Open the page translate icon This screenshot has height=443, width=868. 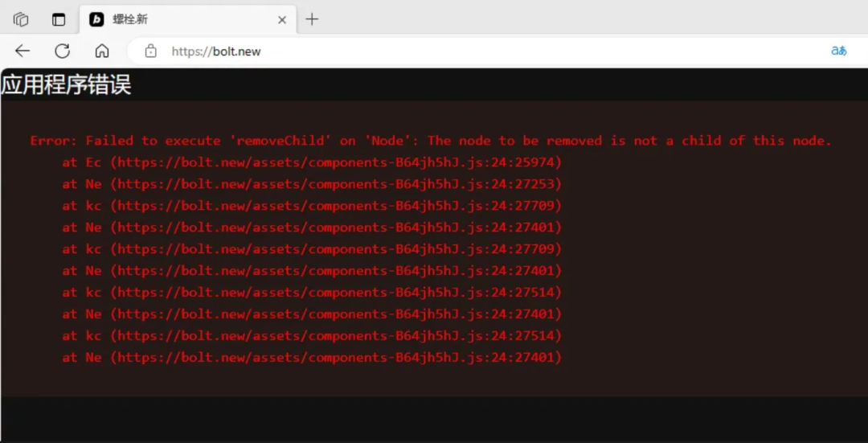point(838,51)
